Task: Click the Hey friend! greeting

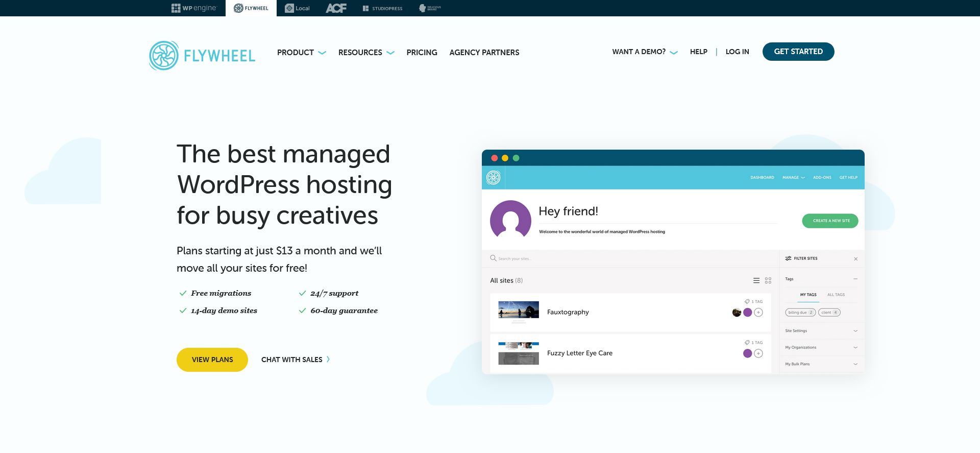Action: [568, 211]
